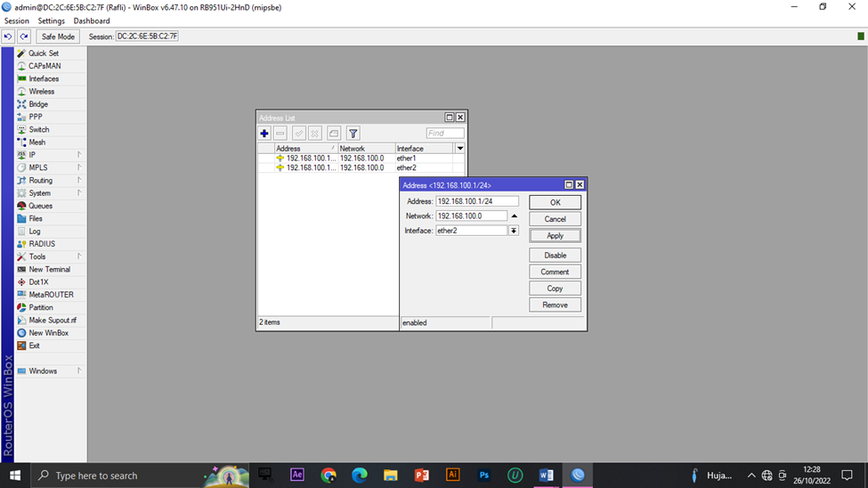Viewport: 868px width, 488px height.
Task: Click the Network input field
Action: coord(471,216)
